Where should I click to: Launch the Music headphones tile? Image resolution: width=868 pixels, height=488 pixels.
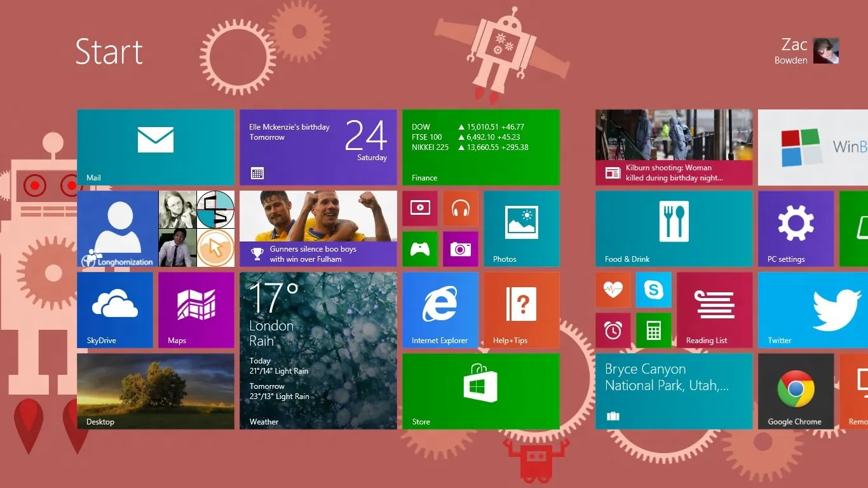461,208
